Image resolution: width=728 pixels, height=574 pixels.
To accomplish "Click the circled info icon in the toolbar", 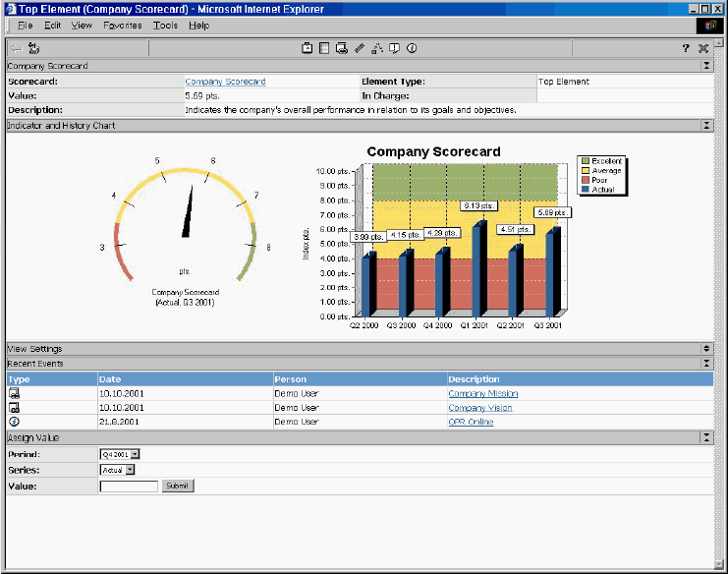I will 413,47.
